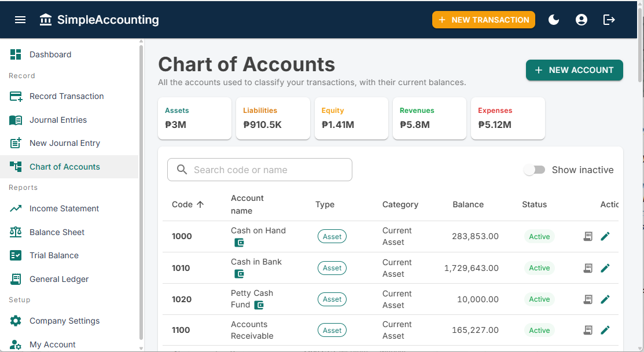Click the search magnifier icon
This screenshot has width=644, height=352.
tap(182, 170)
